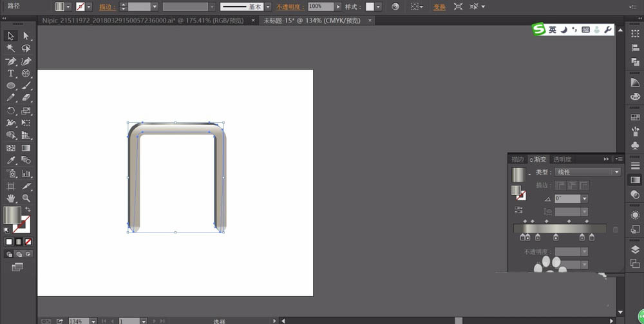Apply gradient along stroke option
This screenshot has height=324, width=644.
(x=572, y=186)
